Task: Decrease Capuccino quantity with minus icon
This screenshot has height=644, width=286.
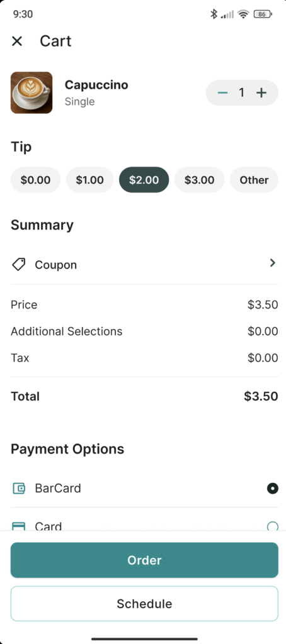Action: point(222,93)
